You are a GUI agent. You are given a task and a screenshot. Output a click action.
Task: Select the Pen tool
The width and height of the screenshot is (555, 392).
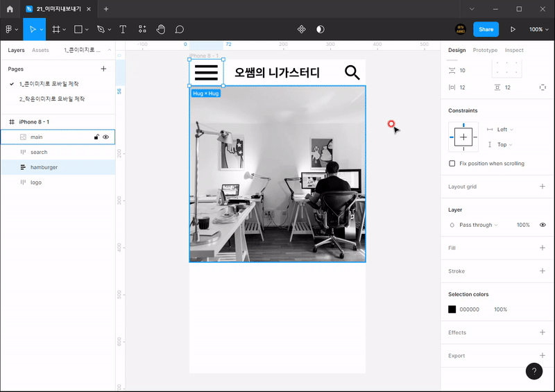click(x=101, y=29)
